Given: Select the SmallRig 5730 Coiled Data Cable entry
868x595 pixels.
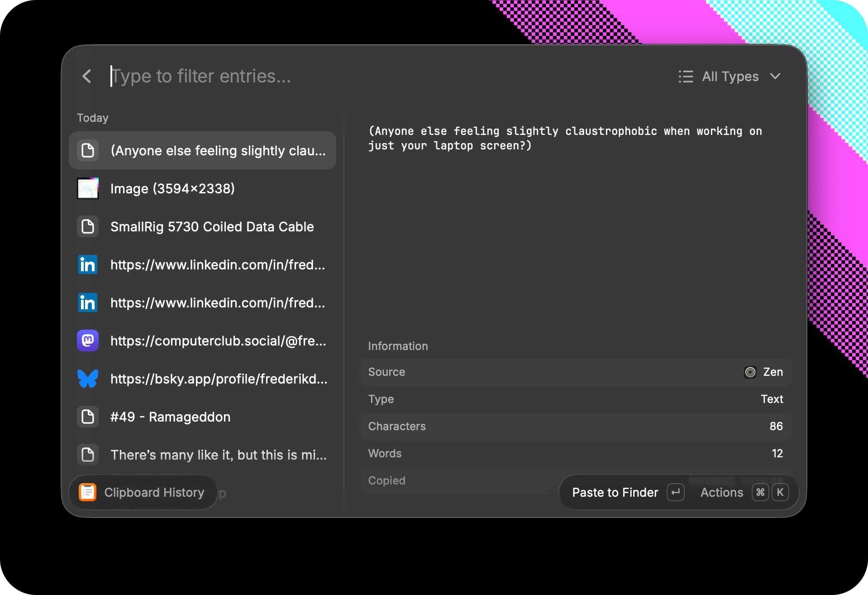Looking at the screenshot, I should pos(202,226).
